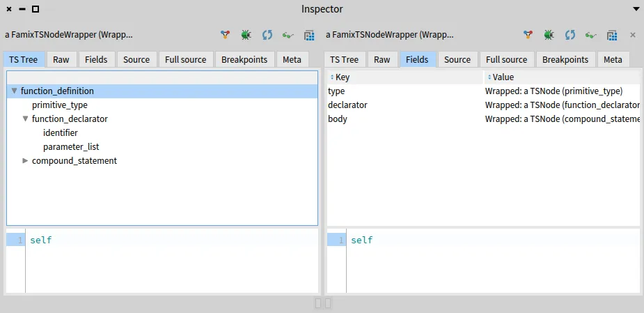
Task: Click the green bug debug icon in right pane
Action: click(549, 35)
